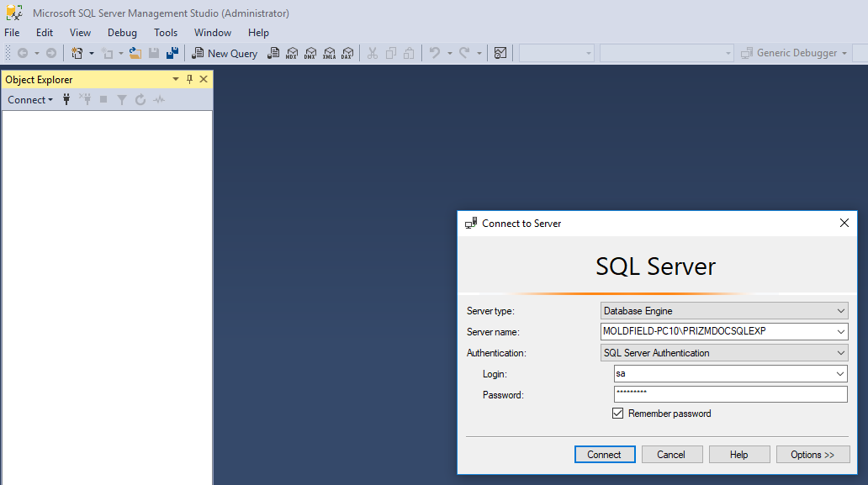Click the Stop square in Object Explorer
868x485 pixels.
(103, 99)
